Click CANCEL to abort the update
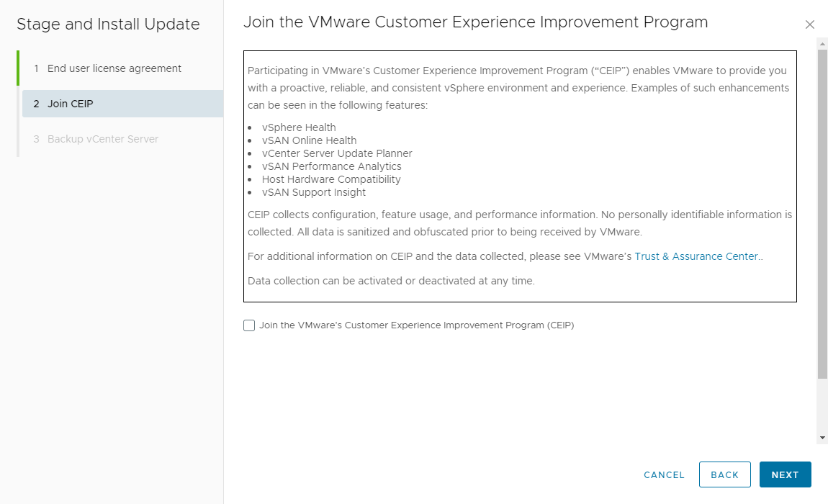Screen dimensions: 828x504 [664, 475]
